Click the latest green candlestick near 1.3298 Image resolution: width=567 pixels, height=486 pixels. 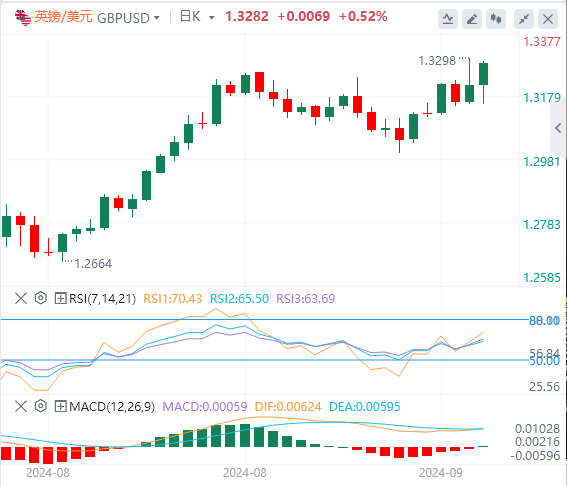coord(483,74)
